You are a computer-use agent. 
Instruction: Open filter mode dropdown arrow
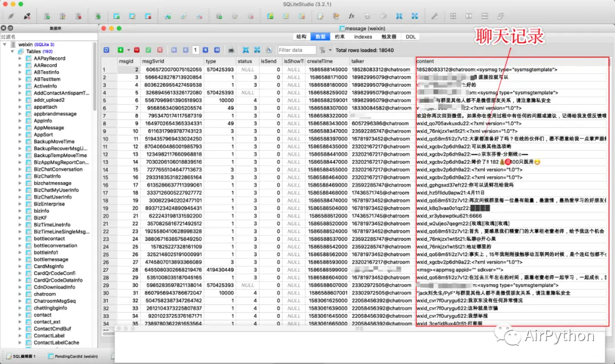coord(330,50)
